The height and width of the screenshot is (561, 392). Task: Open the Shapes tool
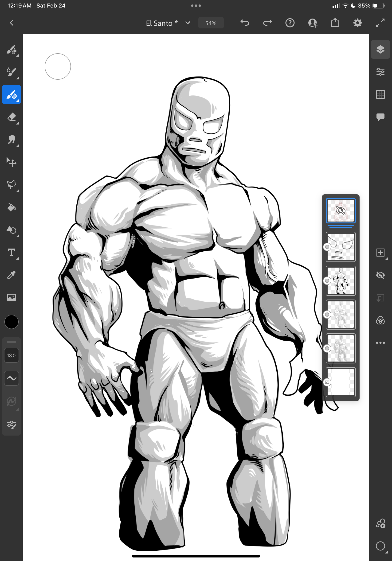click(x=12, y=230)
